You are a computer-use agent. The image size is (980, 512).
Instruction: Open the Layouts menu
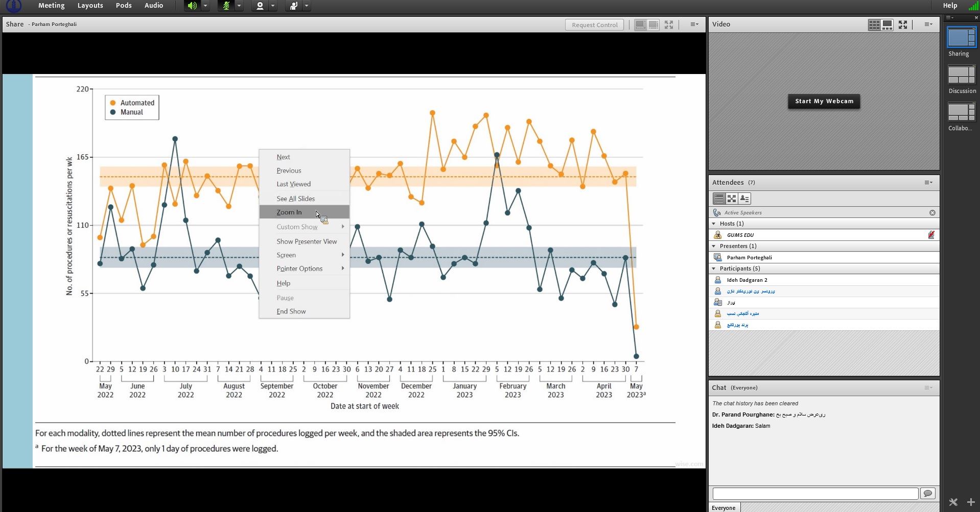(x=90, y=6)
